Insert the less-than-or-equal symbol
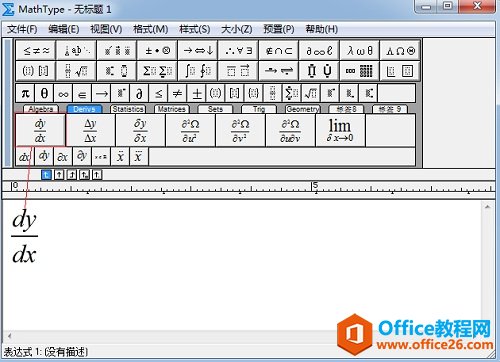The image size is (500, 362). (x=158, y=93)
